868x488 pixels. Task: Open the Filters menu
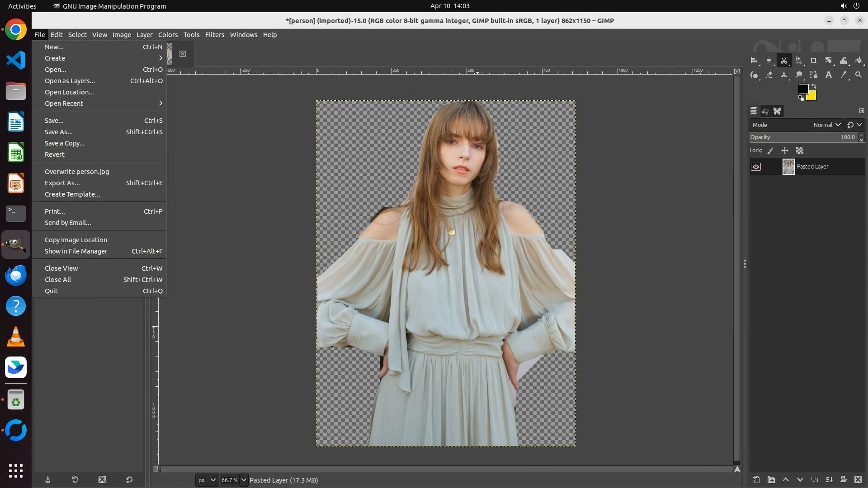click(214, 35)
